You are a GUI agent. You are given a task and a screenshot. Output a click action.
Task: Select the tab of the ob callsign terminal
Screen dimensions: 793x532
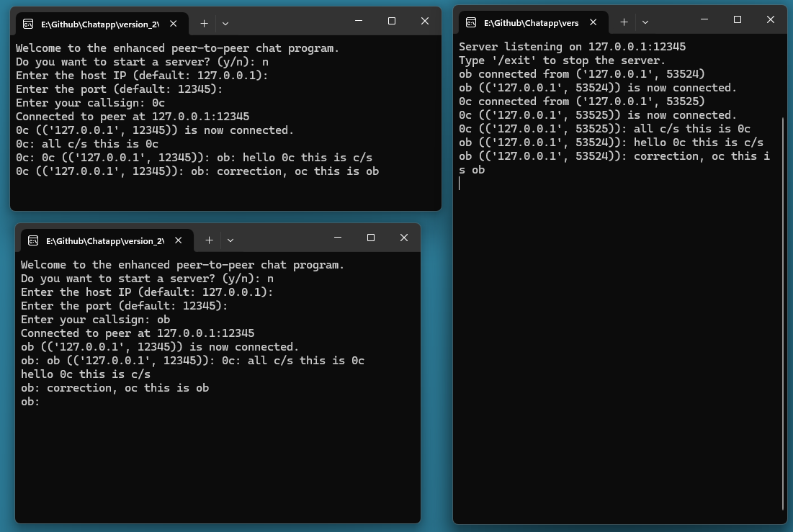pos(101,240)
